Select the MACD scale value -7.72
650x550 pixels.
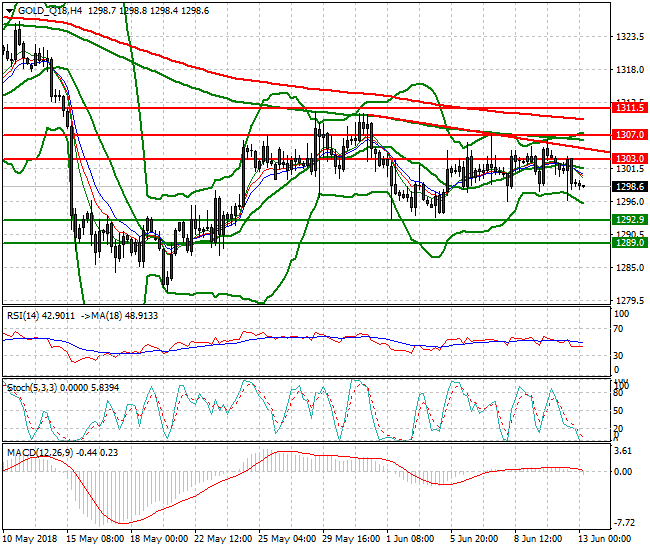coord(624,523)
